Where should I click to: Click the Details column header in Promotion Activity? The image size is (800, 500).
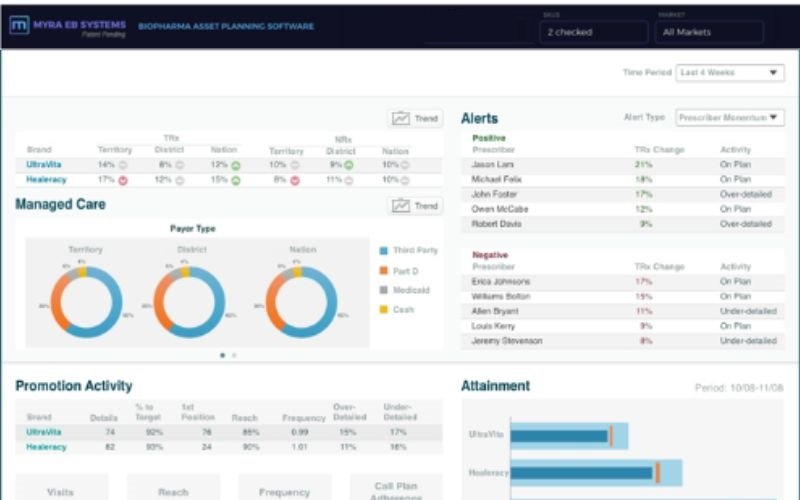click(x=104, y=418)
